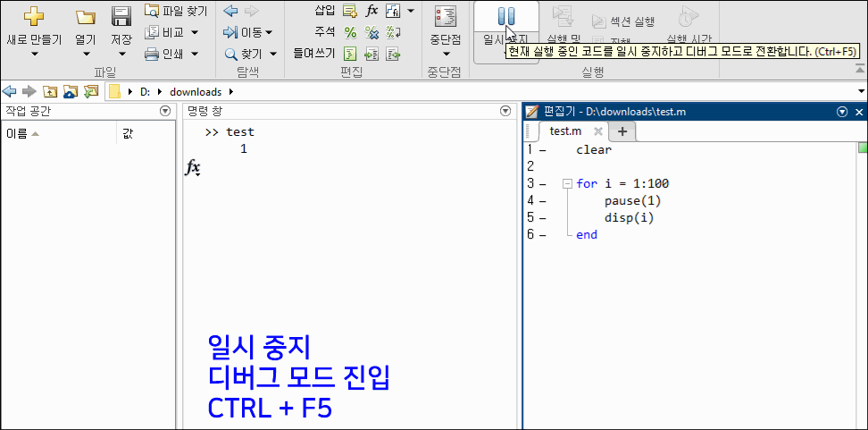Click the Run and Time (실행 시간) stopwatch icon
868x430 pixels.
[687, 17]
